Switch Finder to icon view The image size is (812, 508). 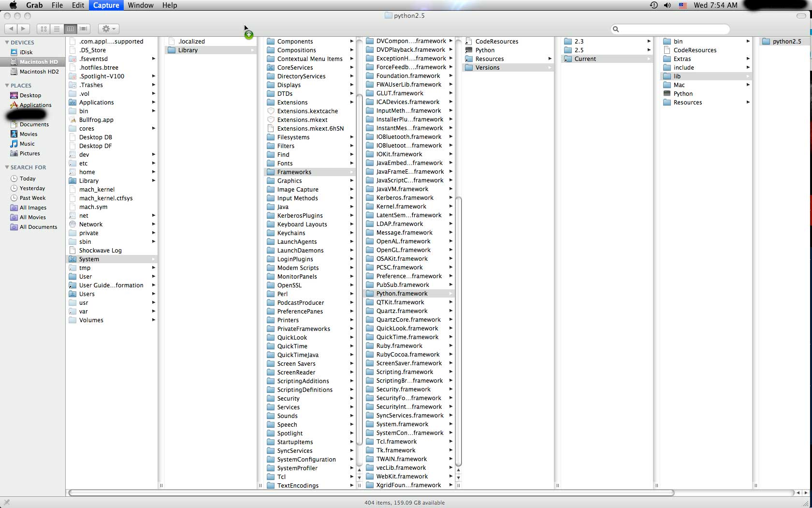click(x=43, y=29)
